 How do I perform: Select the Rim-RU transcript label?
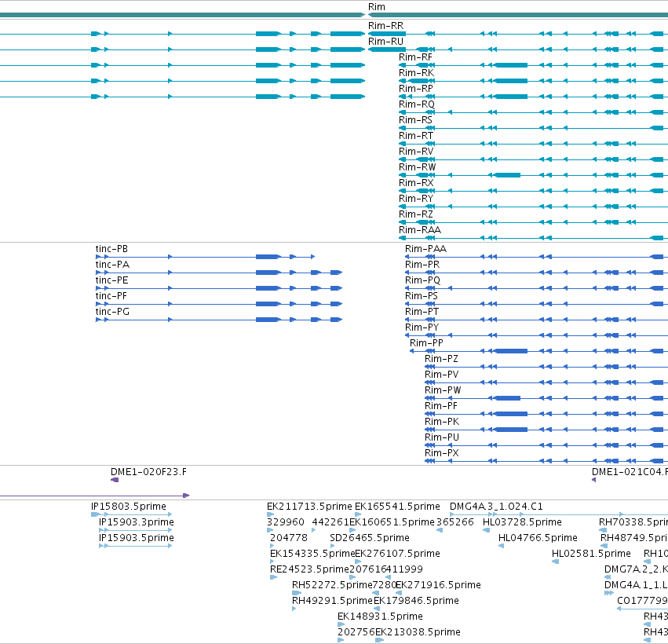click(x=385, y=42)
